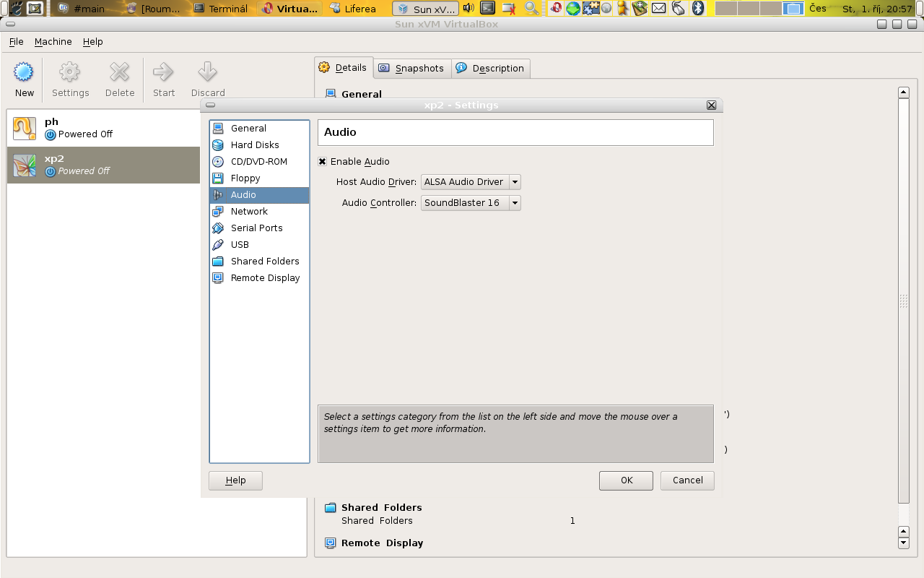Open the Host Audio Driver dropdown
The height and width of the screenshot is (578, 924).
click(471, 182)
